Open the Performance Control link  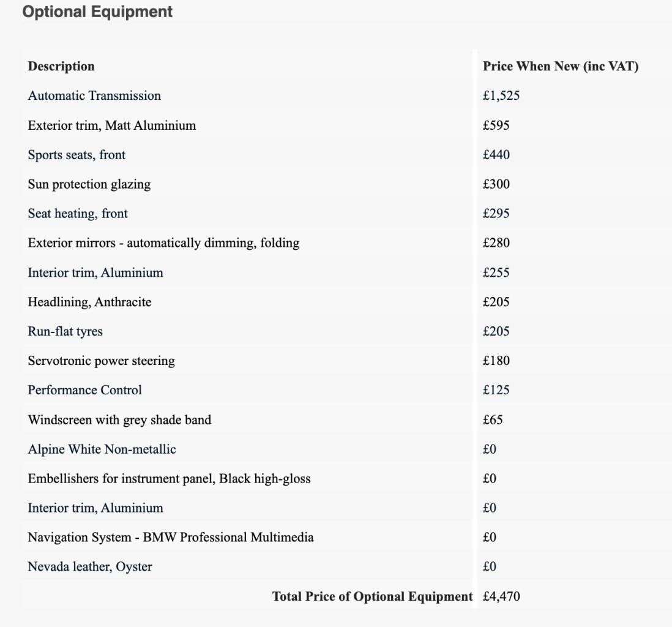[x=84, y=390]
